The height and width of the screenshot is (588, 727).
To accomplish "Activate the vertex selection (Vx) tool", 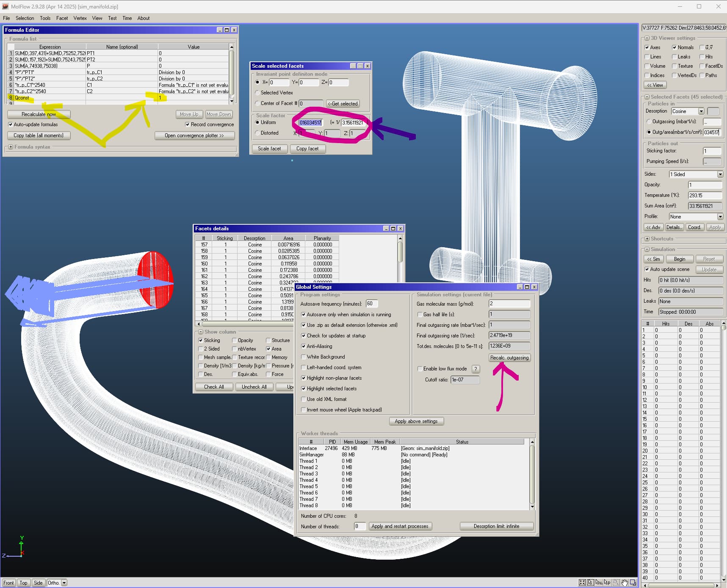I will tap(599, 582).
